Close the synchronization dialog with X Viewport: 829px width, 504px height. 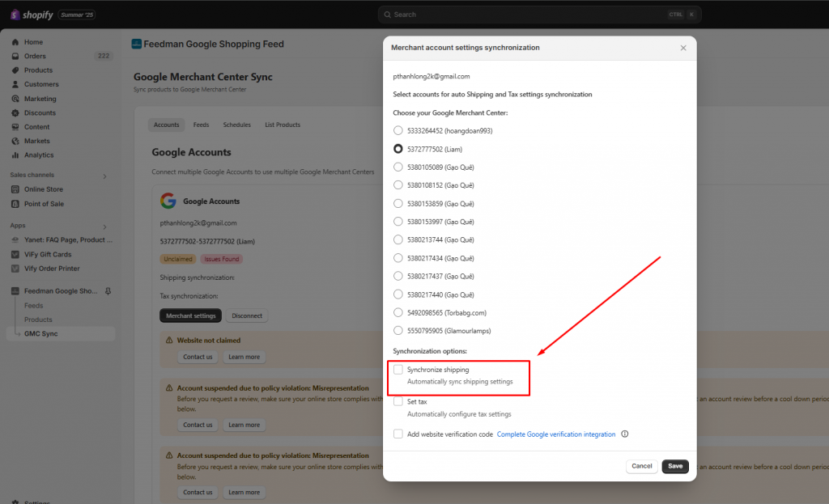683,48
